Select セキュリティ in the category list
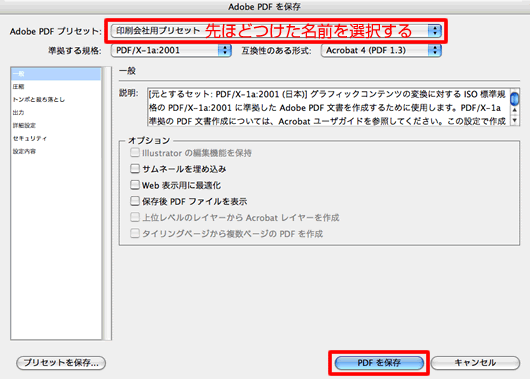 tap(56, 138)
